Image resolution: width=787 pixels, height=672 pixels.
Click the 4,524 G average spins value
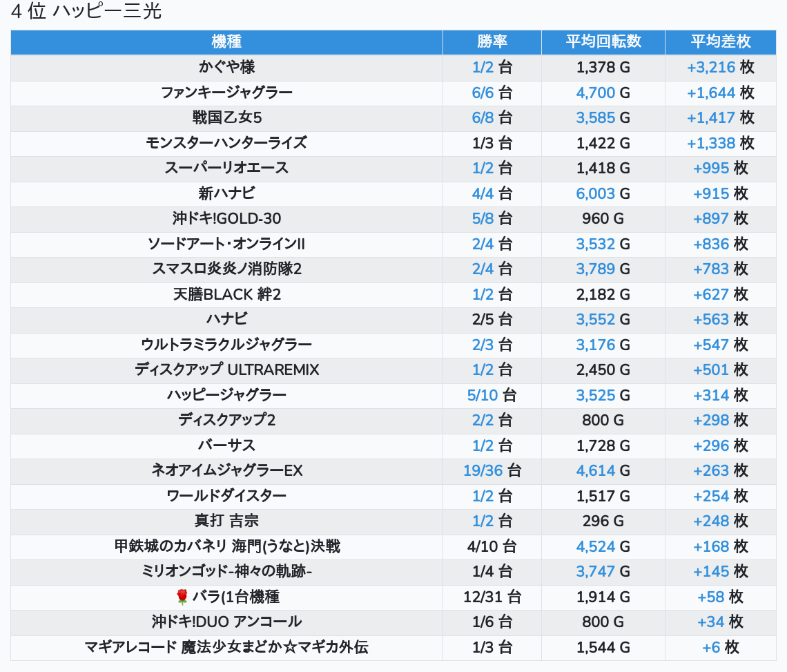click(603, 547)
